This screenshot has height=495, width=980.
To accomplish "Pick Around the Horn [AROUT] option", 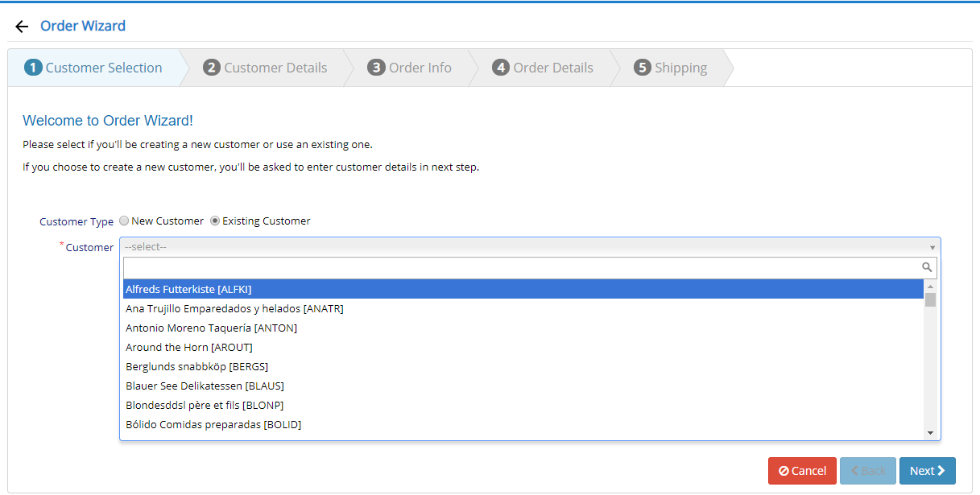I will (x=189, y=347).
